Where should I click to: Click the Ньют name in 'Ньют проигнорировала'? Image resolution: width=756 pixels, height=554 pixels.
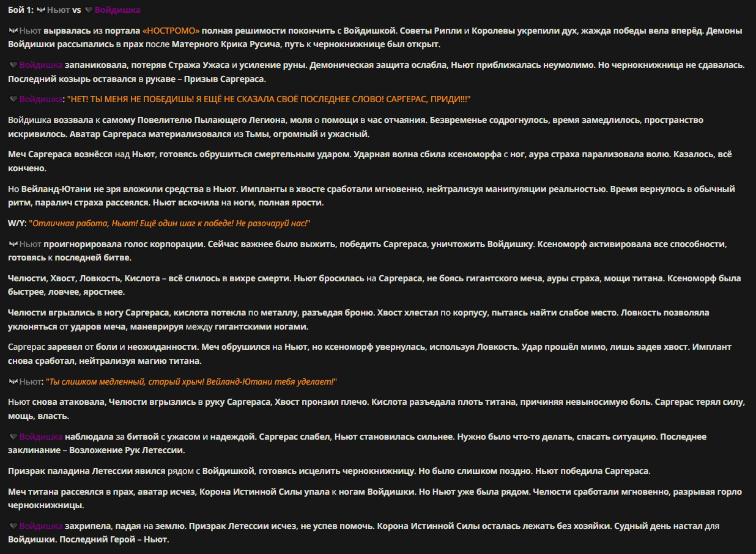[x=31, y=244]
